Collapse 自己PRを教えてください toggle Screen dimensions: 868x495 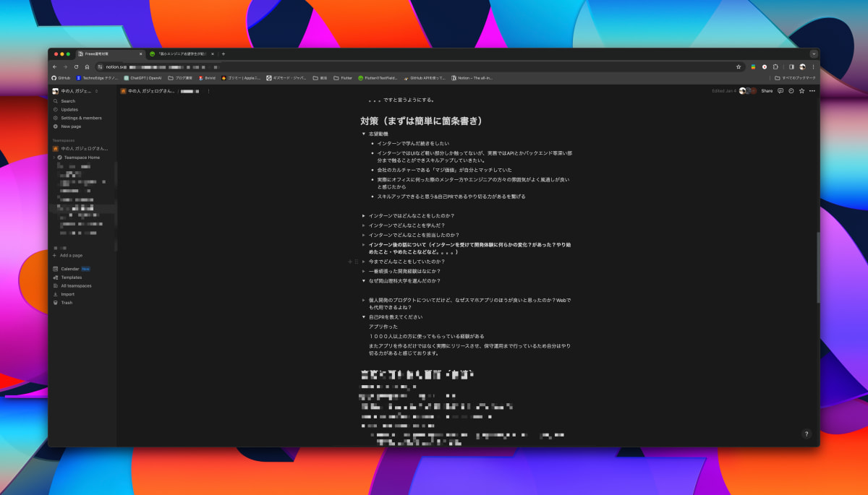point(364,317)
